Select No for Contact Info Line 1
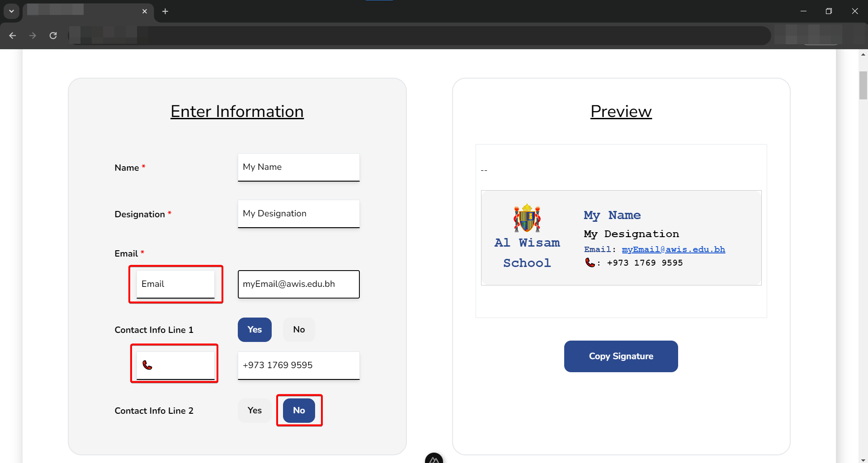Screen dimensions: 868x463 point(299,330)
